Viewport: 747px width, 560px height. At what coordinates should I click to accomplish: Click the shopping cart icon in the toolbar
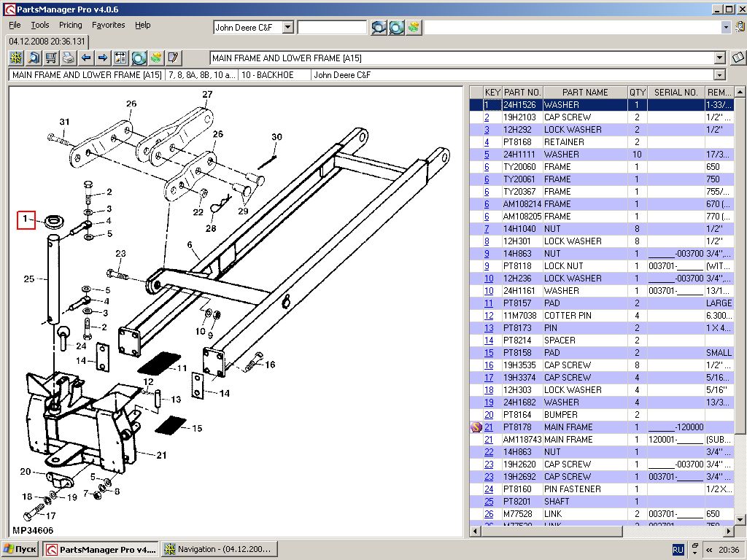[51, 58]
